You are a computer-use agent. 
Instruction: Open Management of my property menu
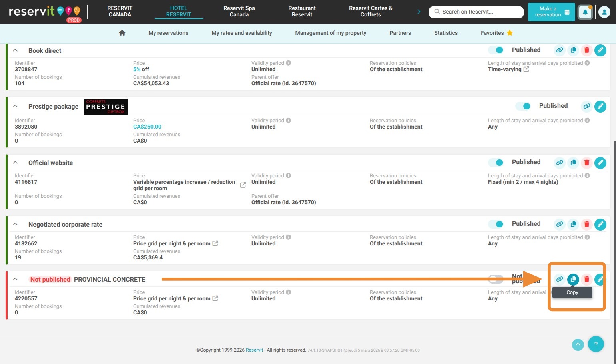pos(331,33)
